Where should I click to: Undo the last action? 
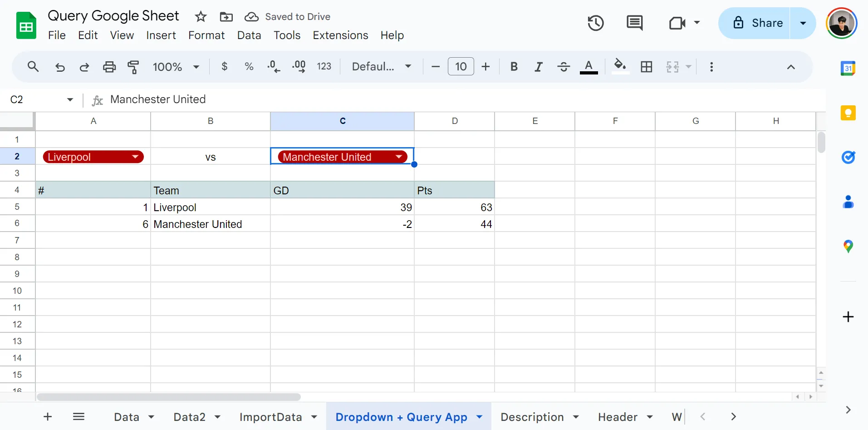(x=60, y=67)
